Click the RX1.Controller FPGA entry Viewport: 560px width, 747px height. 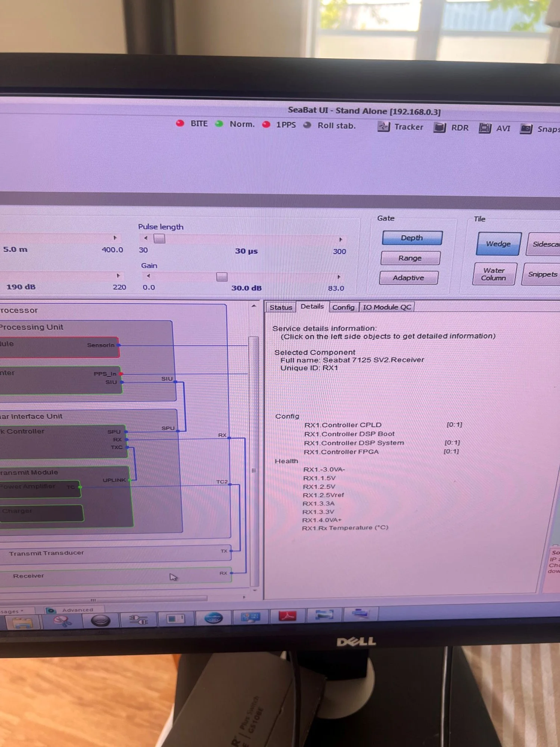(x=341, y=452)
